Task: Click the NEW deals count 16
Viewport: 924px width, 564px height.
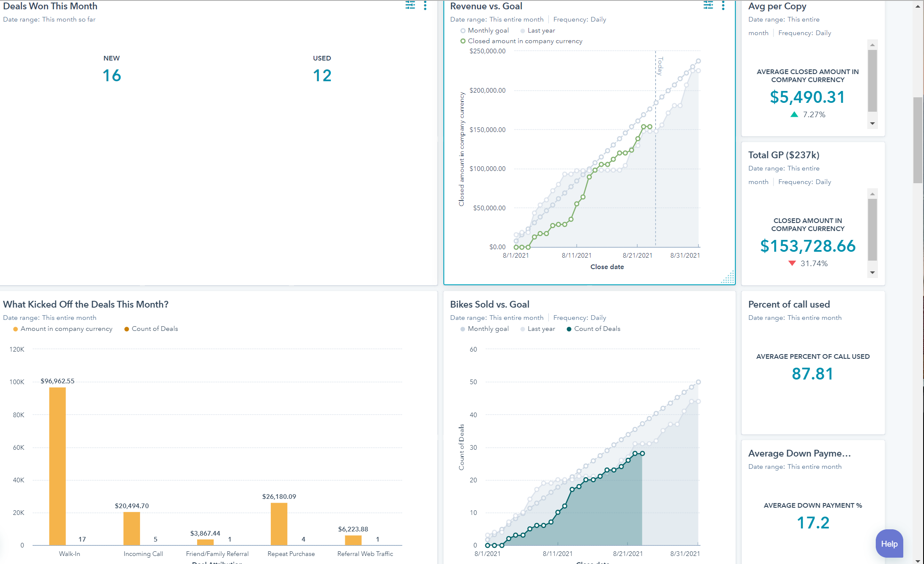Action: tap(112, 76)
